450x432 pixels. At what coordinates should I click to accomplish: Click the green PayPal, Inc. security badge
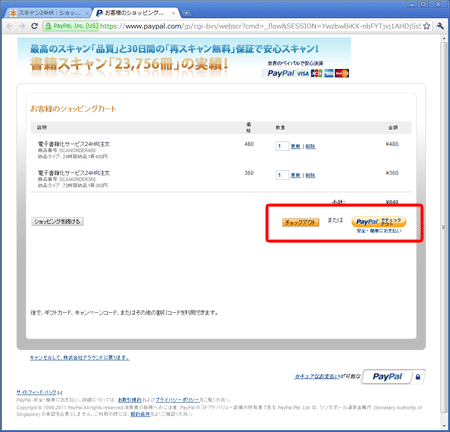71,26
